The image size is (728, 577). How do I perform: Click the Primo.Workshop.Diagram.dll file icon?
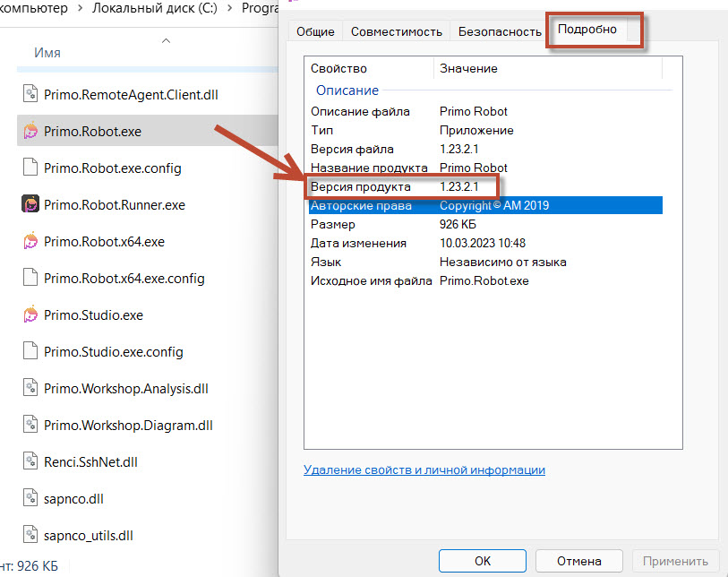(30, 424)
